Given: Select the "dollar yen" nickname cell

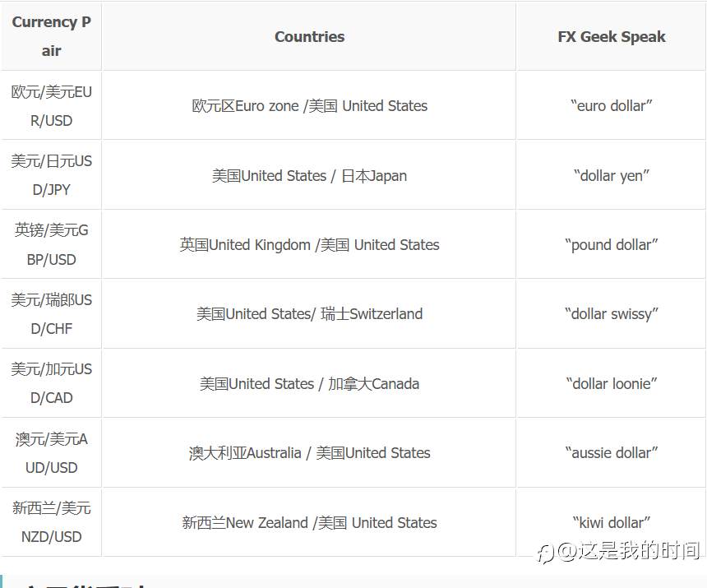Looking at the screenshot, I should [x=611, y=175].
